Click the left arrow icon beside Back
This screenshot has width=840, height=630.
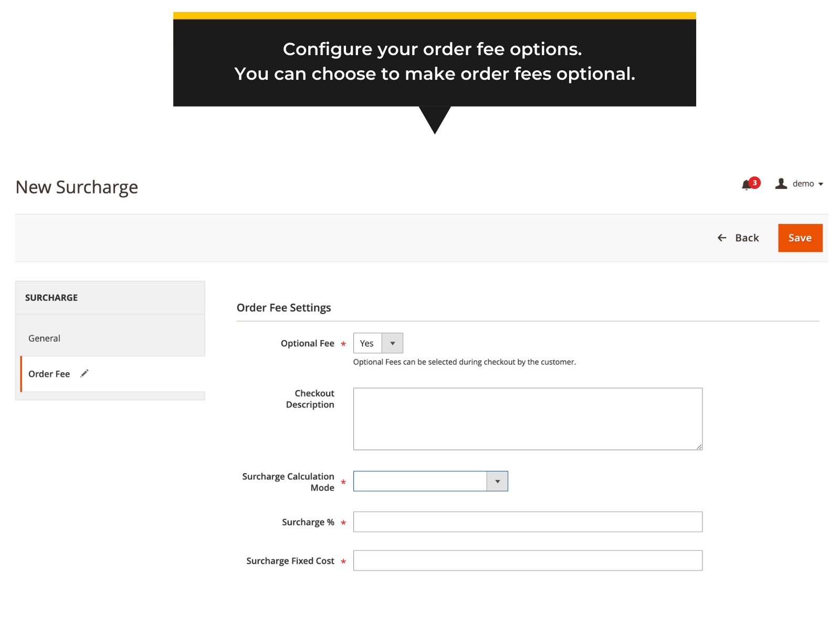(722, 238)
